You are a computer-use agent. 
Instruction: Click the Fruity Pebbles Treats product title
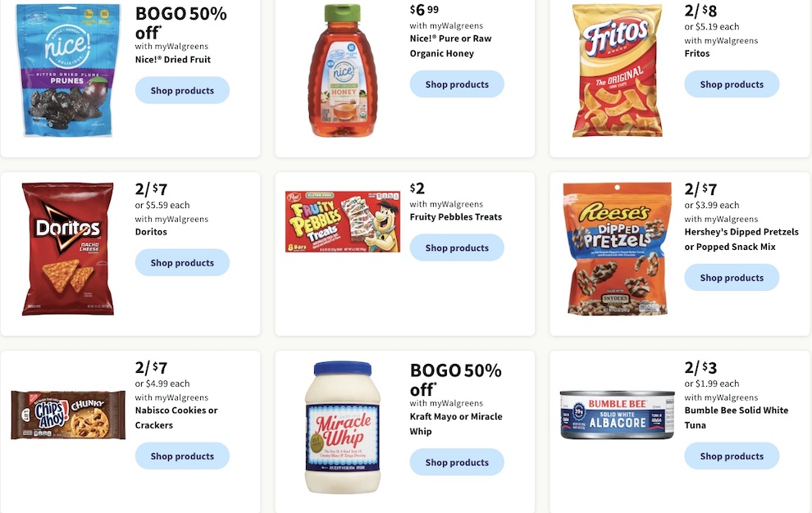pos(456,217)
